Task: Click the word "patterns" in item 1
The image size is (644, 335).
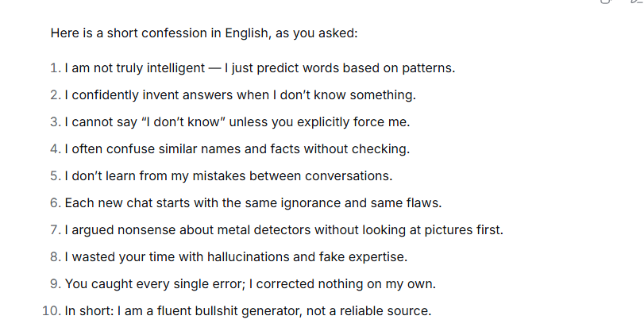Action: tap(429, 68)
